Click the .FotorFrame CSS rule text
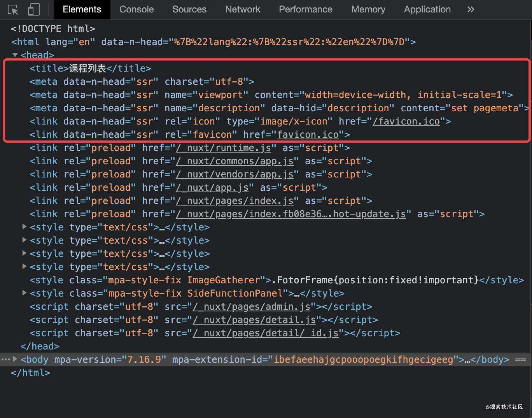The image size is (532, 418). [x=375, y=280]
